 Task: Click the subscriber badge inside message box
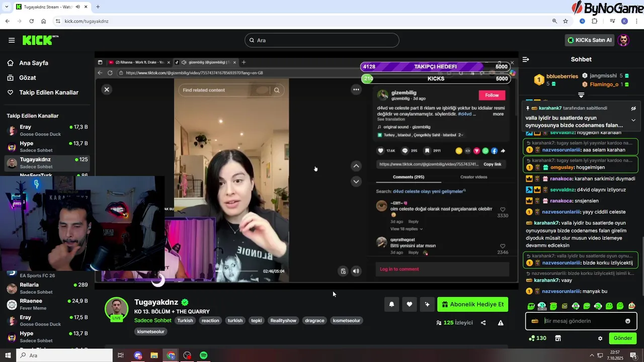point(535,321)
